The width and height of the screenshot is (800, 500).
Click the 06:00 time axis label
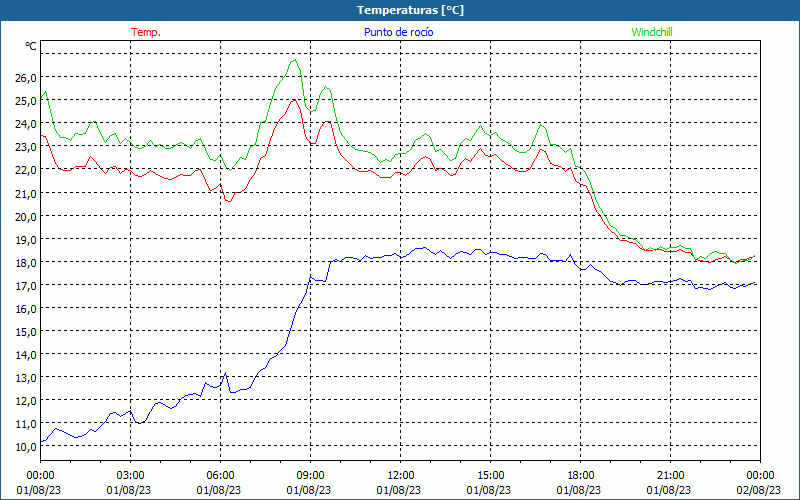click(x=220, y=476)
